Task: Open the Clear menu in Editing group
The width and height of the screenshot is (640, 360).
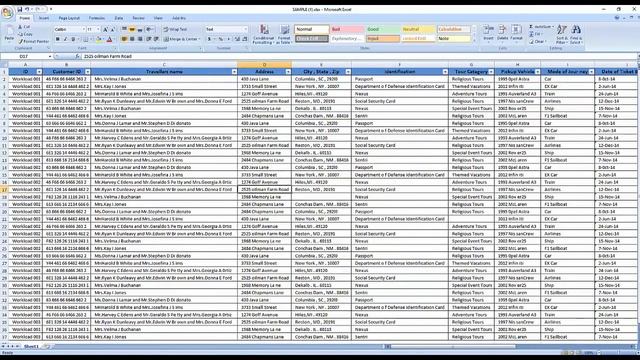Action: [x=538, y=42]
